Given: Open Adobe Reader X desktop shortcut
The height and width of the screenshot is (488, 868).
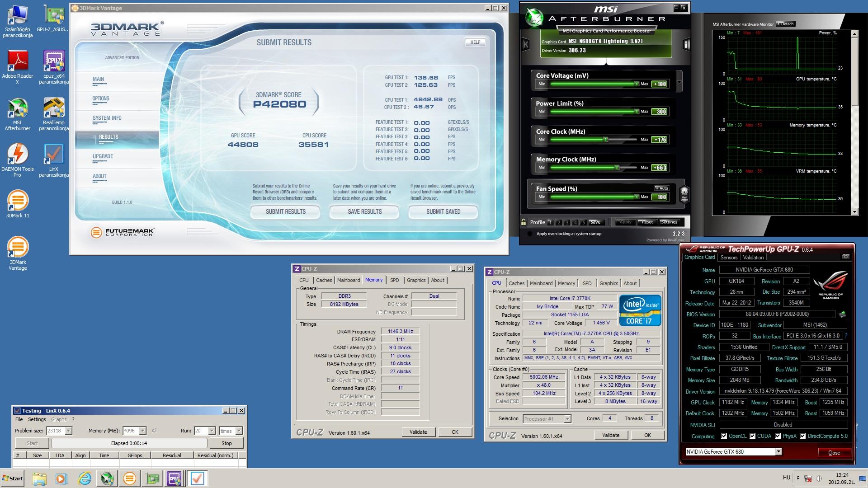Looking at the screenshot, I should click(x=17, y=66).
